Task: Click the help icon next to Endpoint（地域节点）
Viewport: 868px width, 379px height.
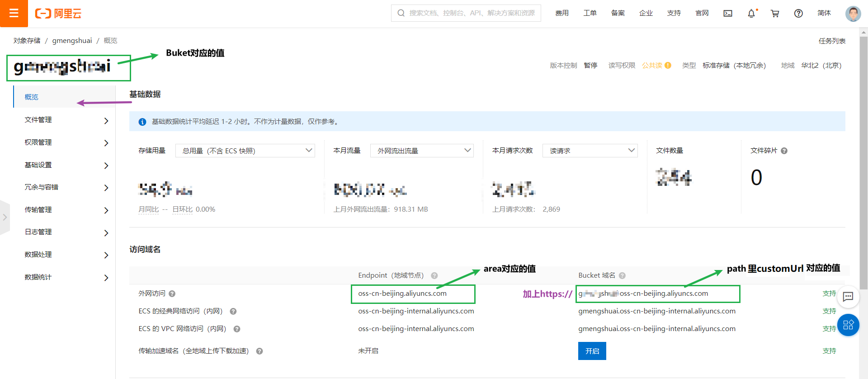Action: click(x=434, y=275)
